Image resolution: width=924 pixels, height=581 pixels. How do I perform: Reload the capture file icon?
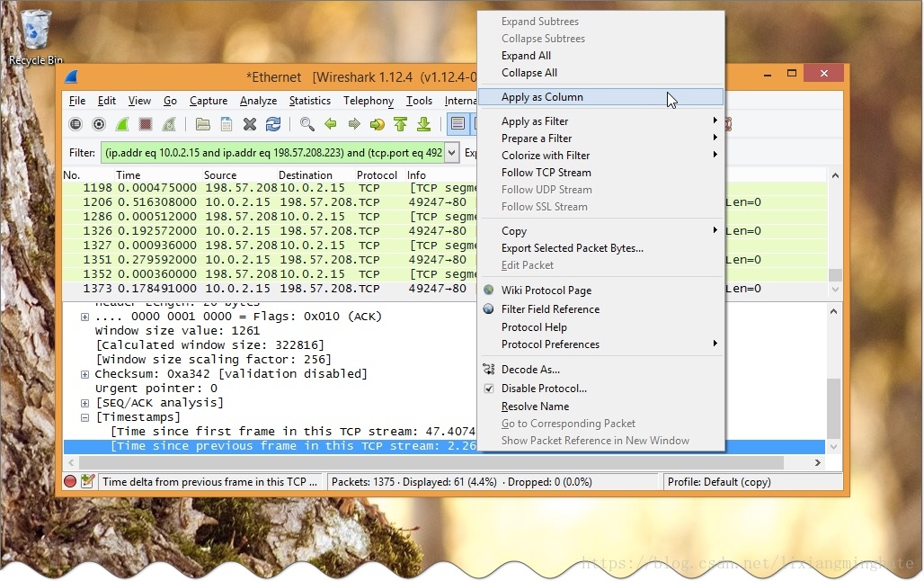[273, 124]
